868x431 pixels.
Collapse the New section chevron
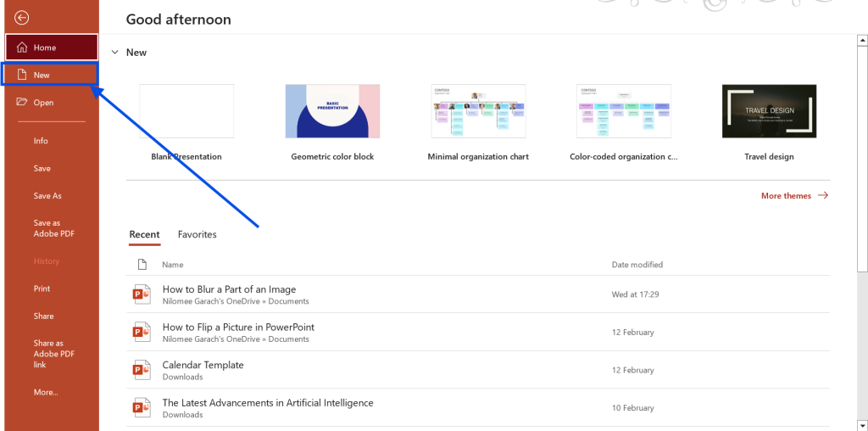[x=114, y=53]
